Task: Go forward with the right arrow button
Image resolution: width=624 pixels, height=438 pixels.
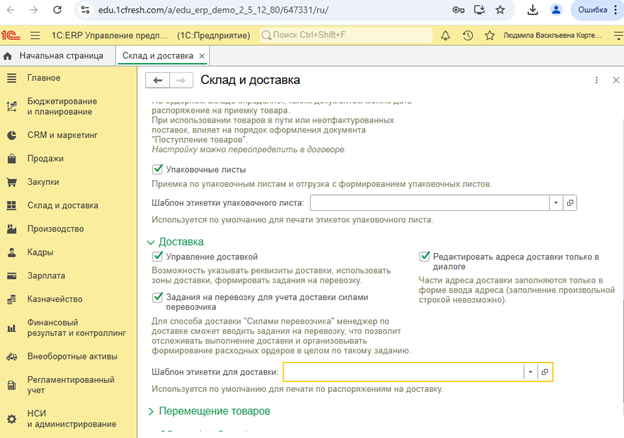Action: tap(181, 80)
